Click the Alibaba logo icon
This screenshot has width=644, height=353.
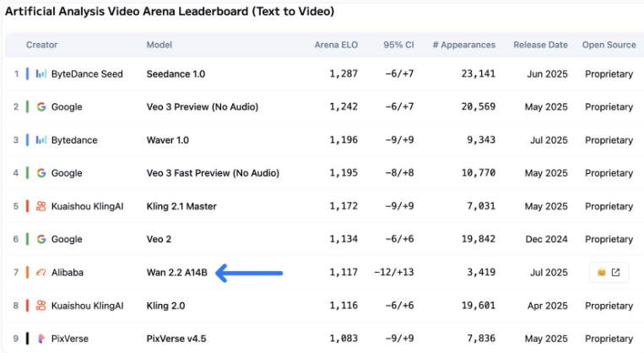tap(41, 273)
